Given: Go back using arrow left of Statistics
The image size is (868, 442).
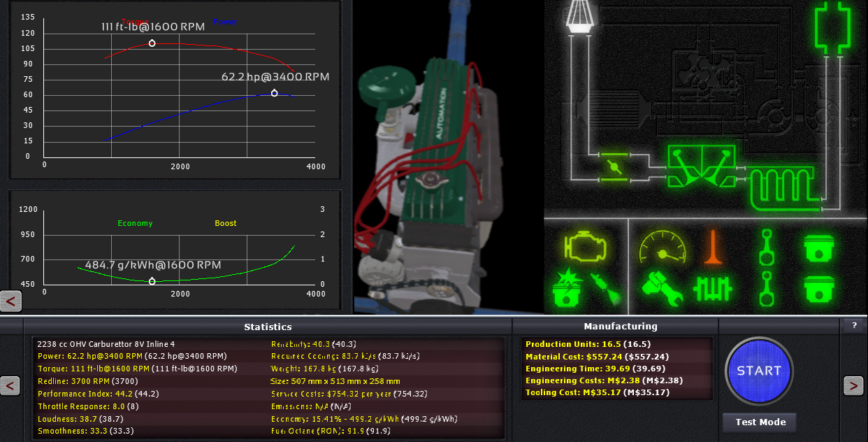Looking at the screenshot, I should tap(10, 385).
